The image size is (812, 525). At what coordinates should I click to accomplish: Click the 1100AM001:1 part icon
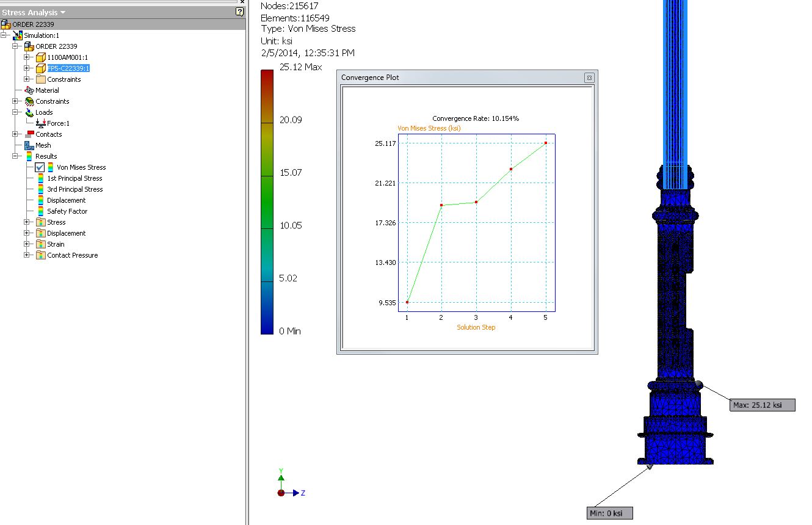click(41, 57)
